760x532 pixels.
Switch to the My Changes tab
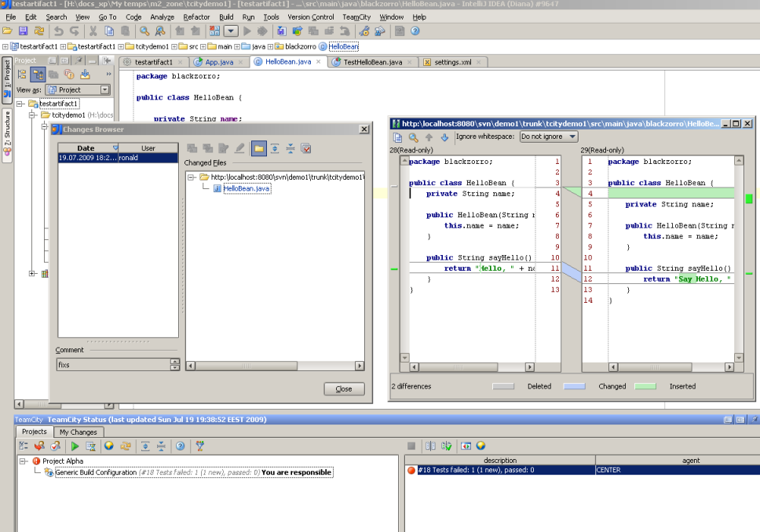point(79,432)
